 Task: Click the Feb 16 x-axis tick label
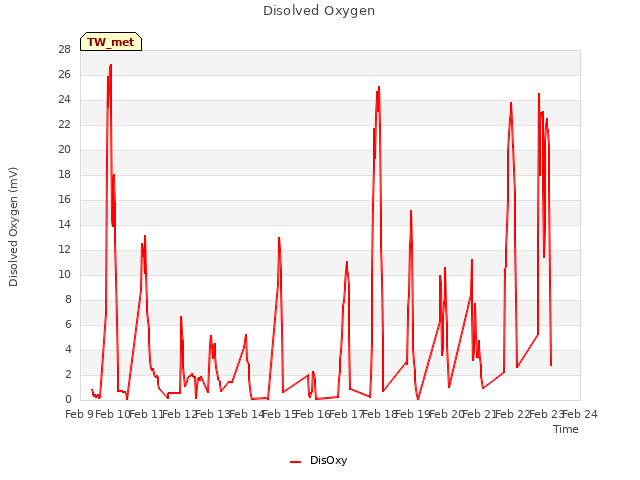(313, 414)
